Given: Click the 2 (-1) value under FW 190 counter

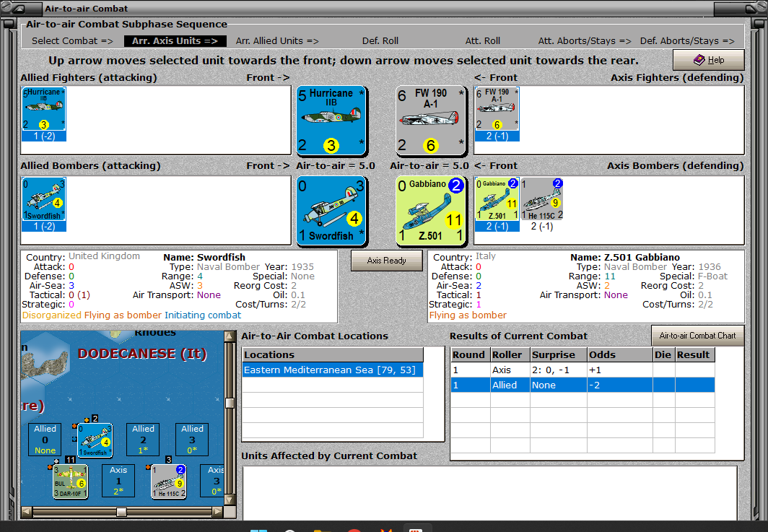Looking at the screenshot, I should coord(497,136).
